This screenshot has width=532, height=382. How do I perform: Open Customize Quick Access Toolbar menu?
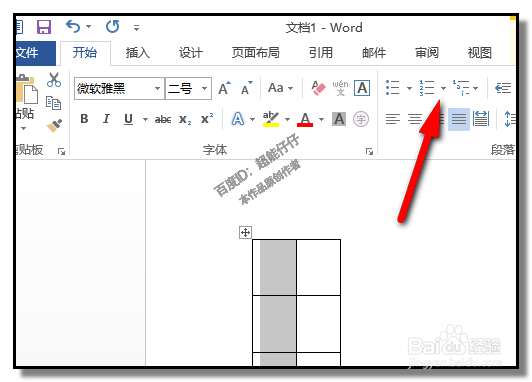point(136,28)
